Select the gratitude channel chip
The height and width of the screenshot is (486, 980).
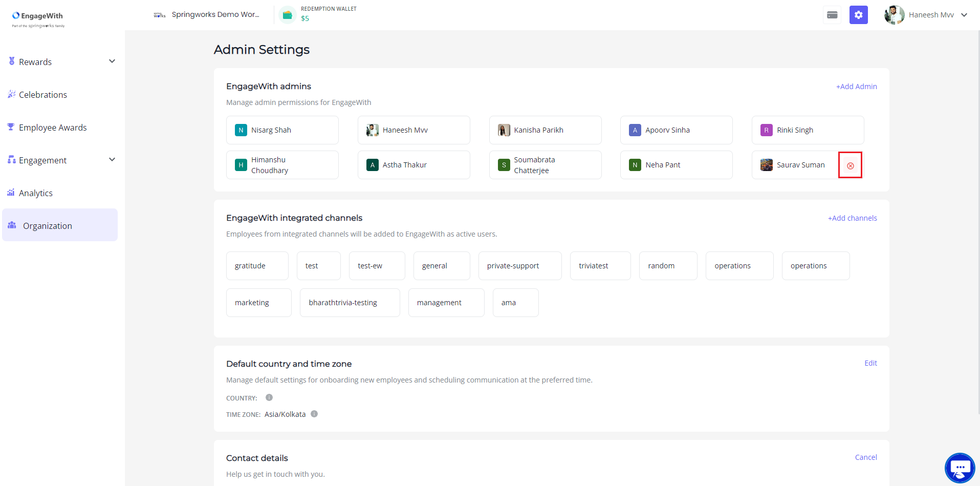257,266
